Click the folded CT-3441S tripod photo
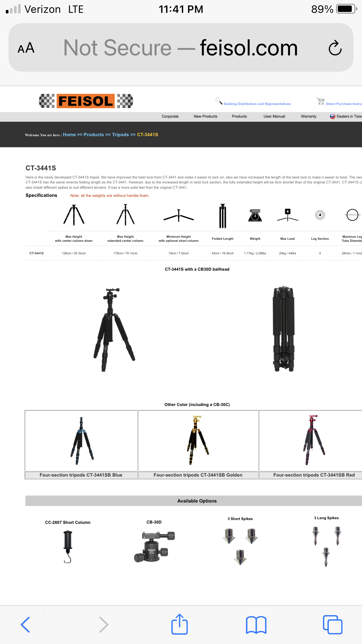Screen dimensions: 362x644 coord(284,329)
